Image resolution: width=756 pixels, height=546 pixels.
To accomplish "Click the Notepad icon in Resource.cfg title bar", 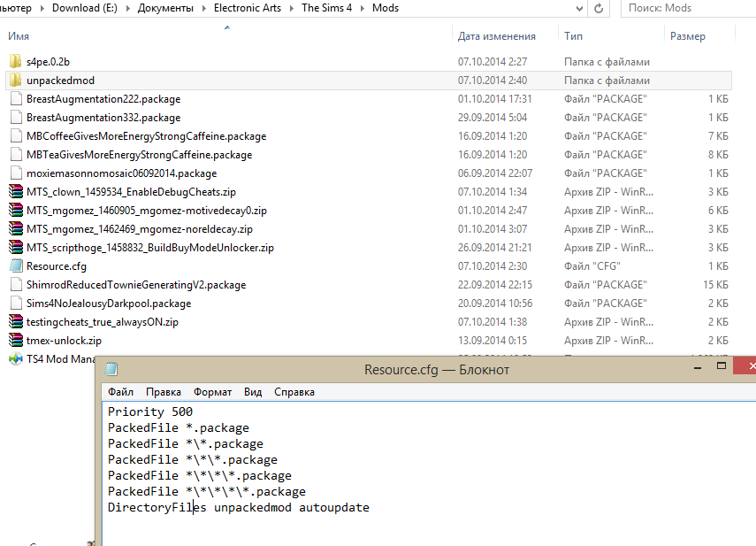I will coord(111,370).
